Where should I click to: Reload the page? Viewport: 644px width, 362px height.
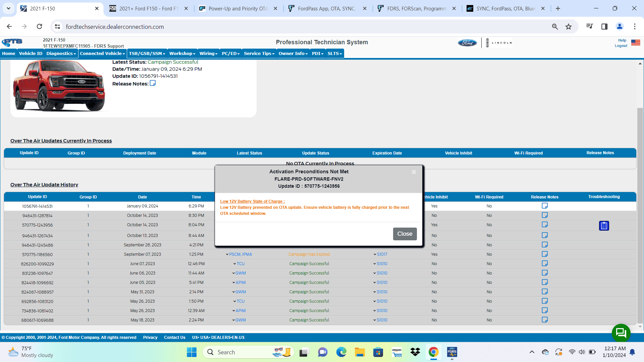click(40, 26)
